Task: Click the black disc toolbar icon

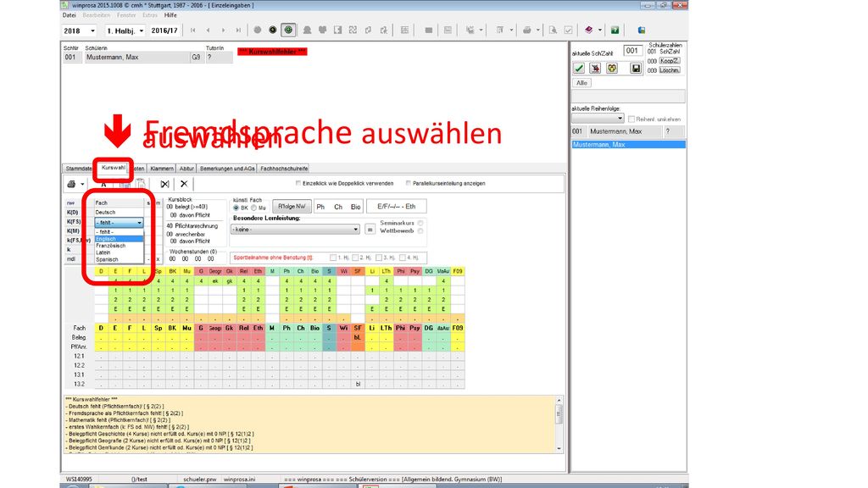Action: (273, 30)
